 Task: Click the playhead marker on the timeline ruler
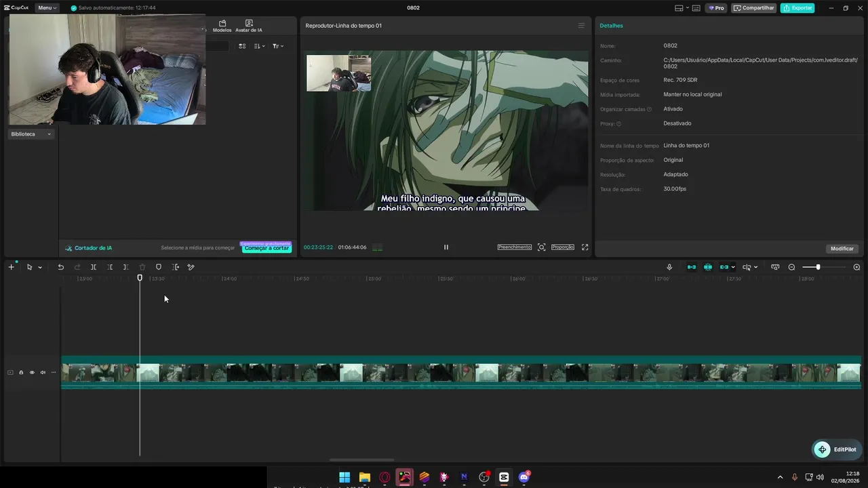click(140, 278)
